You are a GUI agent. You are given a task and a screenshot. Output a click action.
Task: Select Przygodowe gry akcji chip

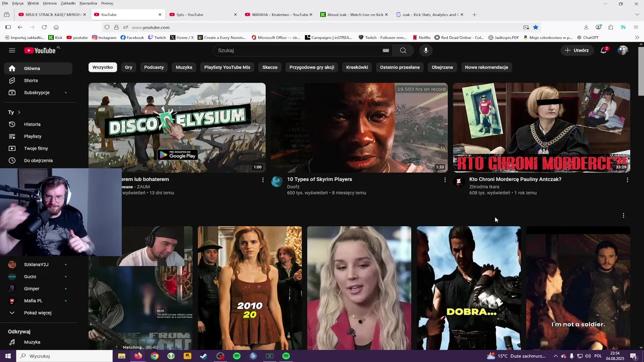point(312,67)
